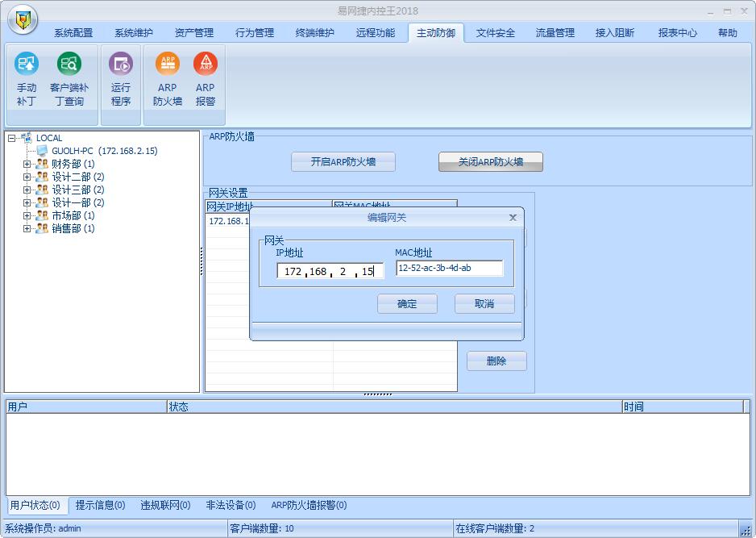Click the vertical splitter beside tree panel
This screenshot has width=756, height=538.
click(x=201, y=261)
